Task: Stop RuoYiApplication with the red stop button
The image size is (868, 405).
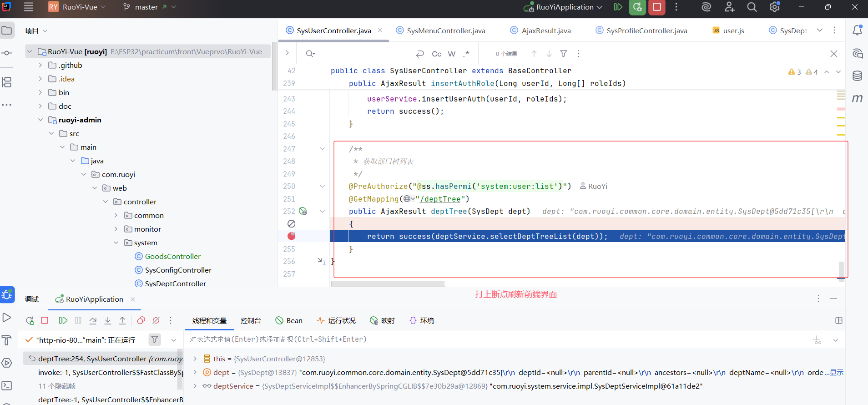Action: pos(657,7)
